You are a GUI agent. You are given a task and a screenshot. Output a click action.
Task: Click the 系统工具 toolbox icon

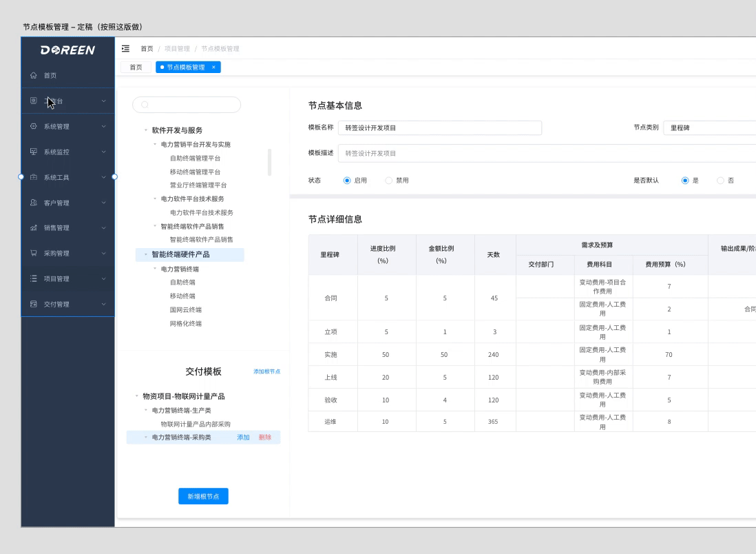[33, 177]
